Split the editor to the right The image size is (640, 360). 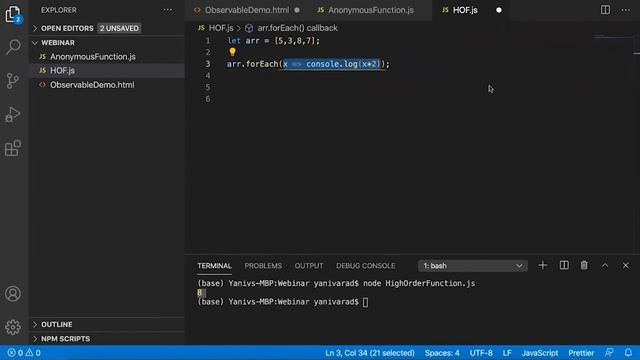[605, 10]
